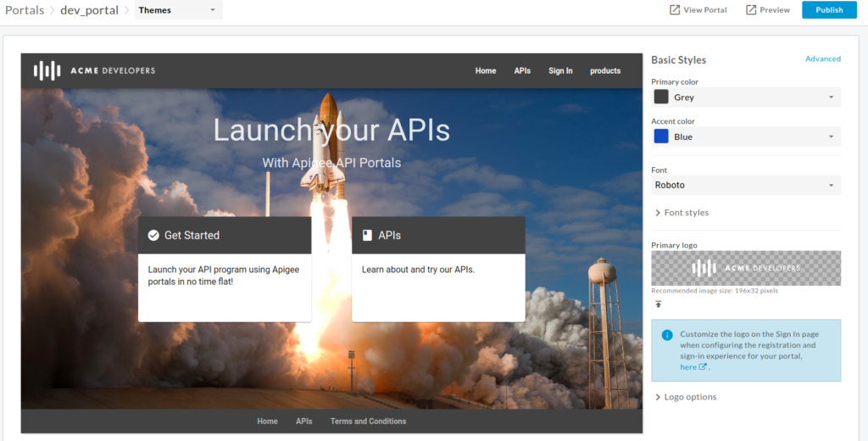Image resolution: width=868 pixels, height=441 pixels.
Task: Click the Primary logo preview thumbnail
Action: pyautogui.click(x=746, y=268)
